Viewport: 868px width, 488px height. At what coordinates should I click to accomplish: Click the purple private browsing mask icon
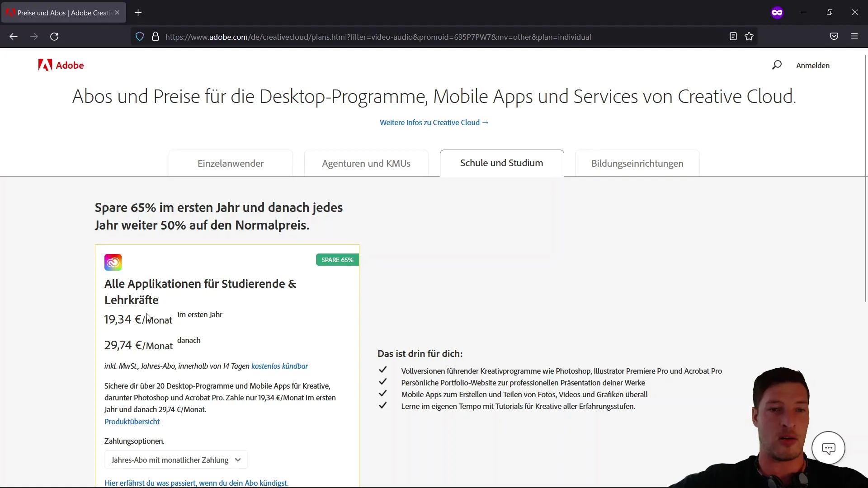[777, 13]
